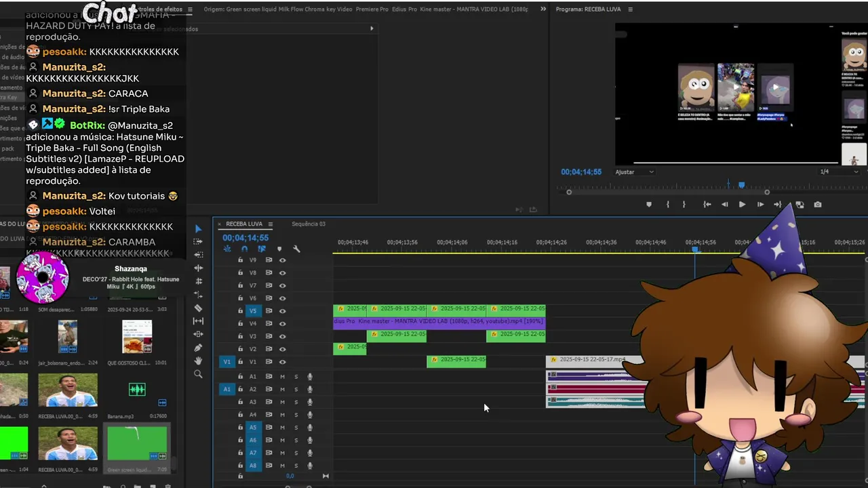Image resolution: width=868 pixels, height=488 pixels.
Task: Select the Razor tool
Action: [198, 308]
